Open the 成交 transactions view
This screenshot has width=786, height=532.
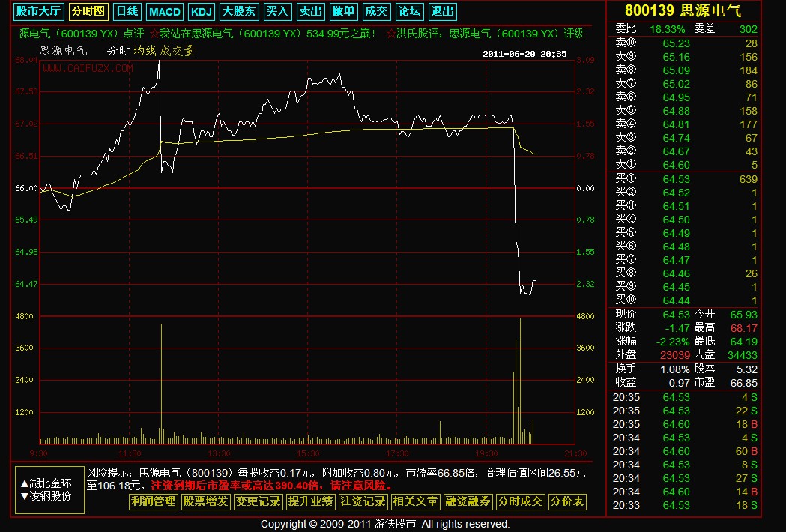376,11
